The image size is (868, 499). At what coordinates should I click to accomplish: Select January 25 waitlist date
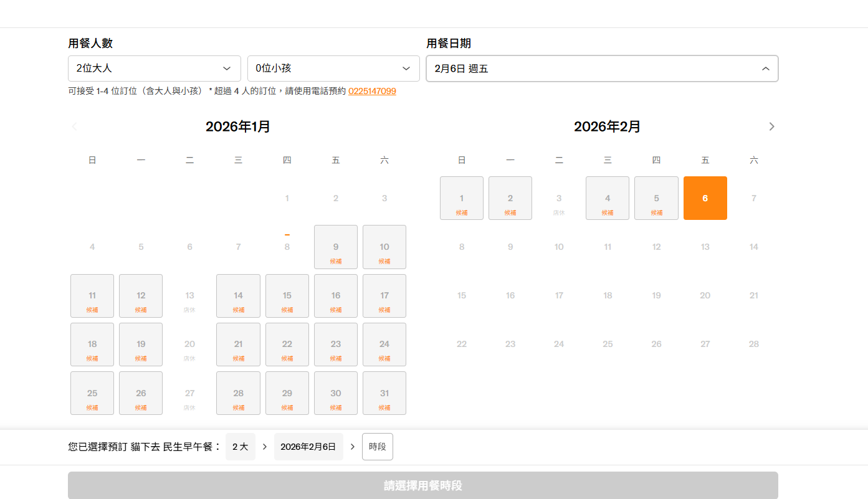point(92,393)
